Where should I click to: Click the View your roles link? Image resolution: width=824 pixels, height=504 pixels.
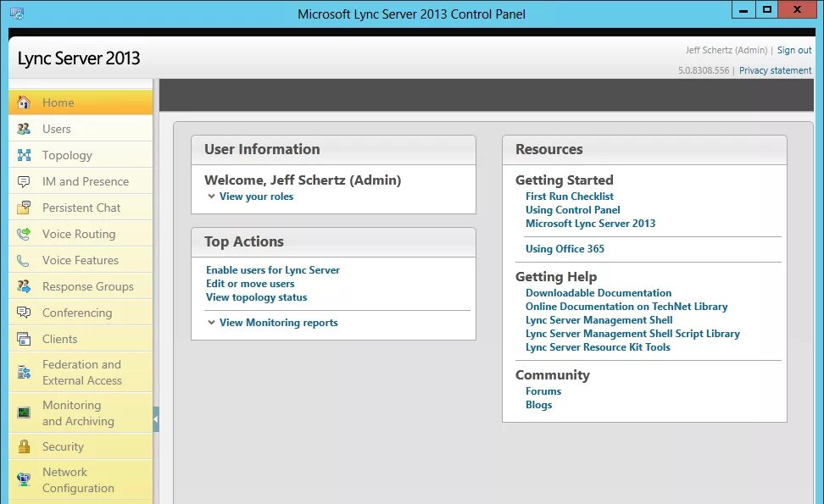tap(257, 197)
